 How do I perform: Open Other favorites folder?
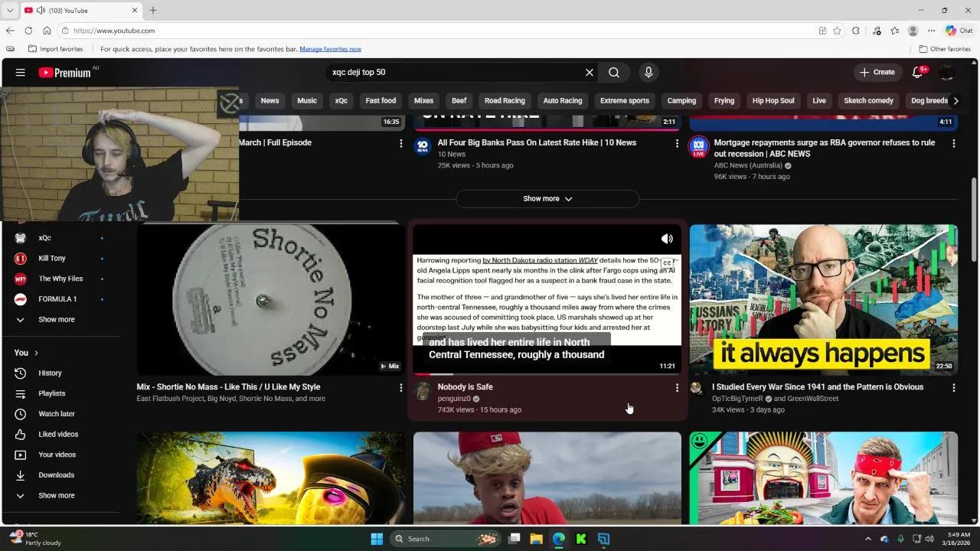945,49
